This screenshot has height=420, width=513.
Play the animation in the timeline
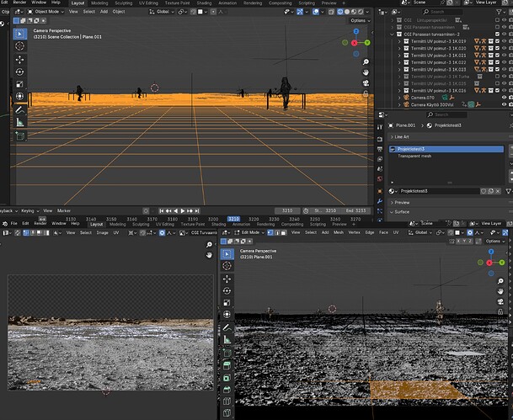[x=183, y=211]
